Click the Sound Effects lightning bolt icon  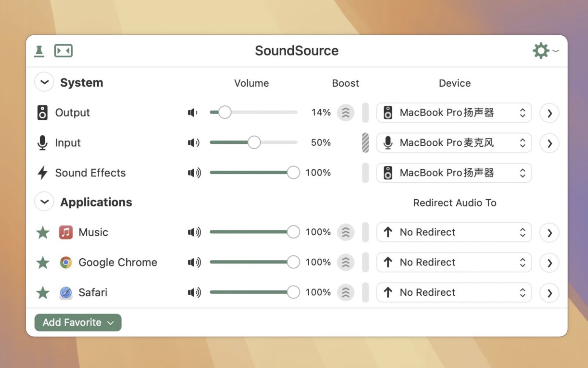click(x=43, y=172)
